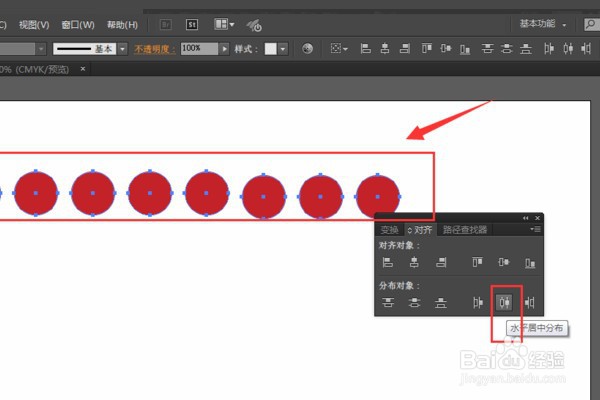This screenshot has width=600, height=400.
Task: Switch to the 对齐 tab
Action: tap(420, 230)
